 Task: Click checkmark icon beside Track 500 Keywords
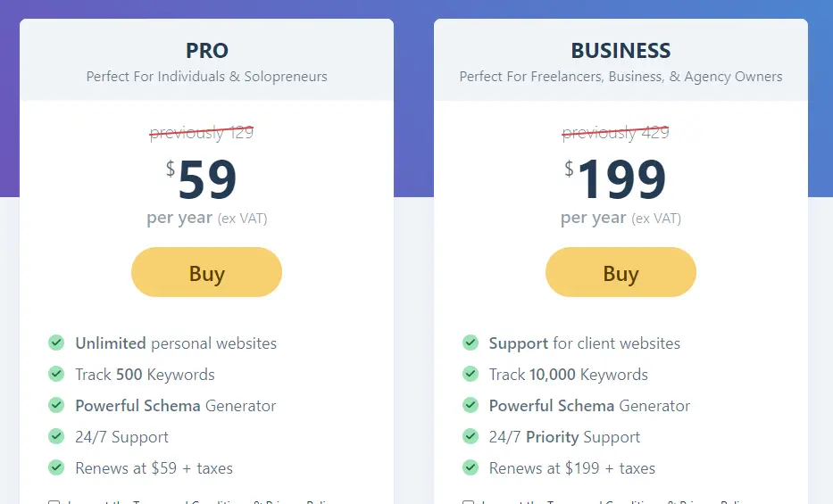click(56, 374)
